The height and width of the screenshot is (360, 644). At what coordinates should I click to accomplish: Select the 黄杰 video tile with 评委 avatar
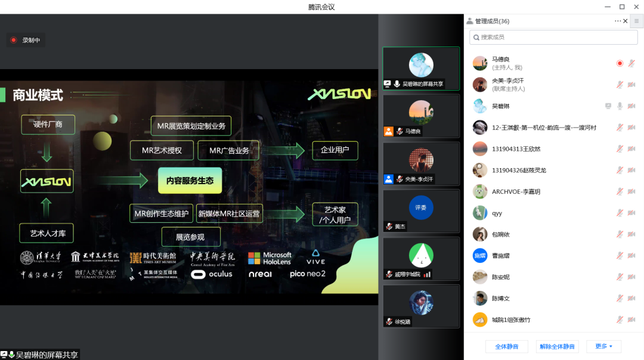[421, 212]
